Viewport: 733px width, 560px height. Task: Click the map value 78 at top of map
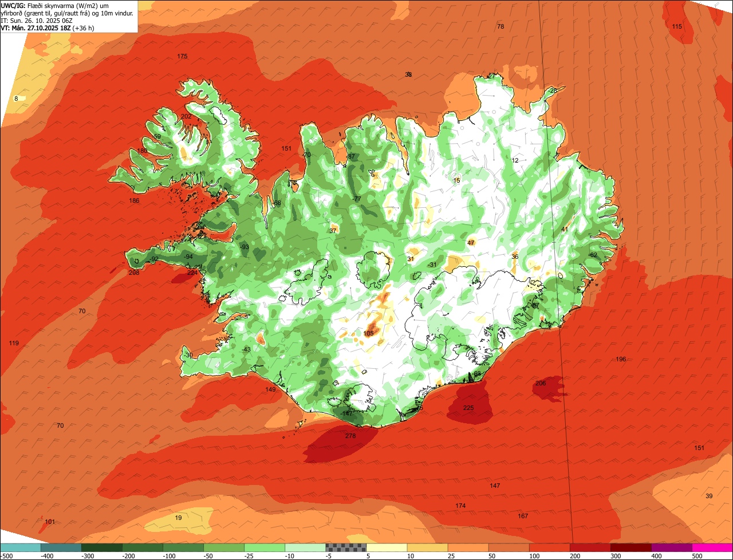click(501, 26)
